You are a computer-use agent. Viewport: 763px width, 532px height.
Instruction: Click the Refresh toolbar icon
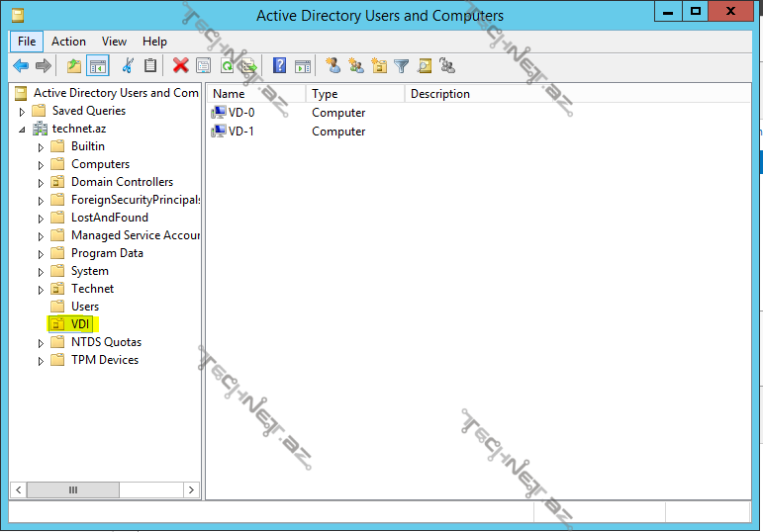[227, 66]
